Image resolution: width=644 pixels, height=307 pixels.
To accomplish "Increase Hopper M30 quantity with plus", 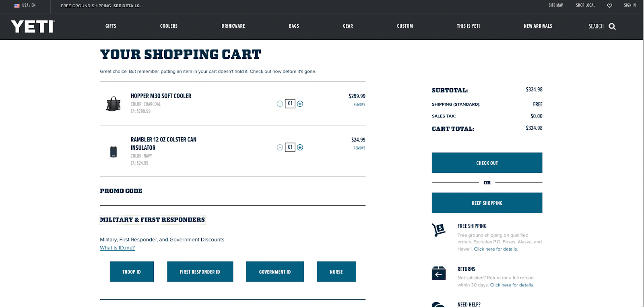I will 300,104.
